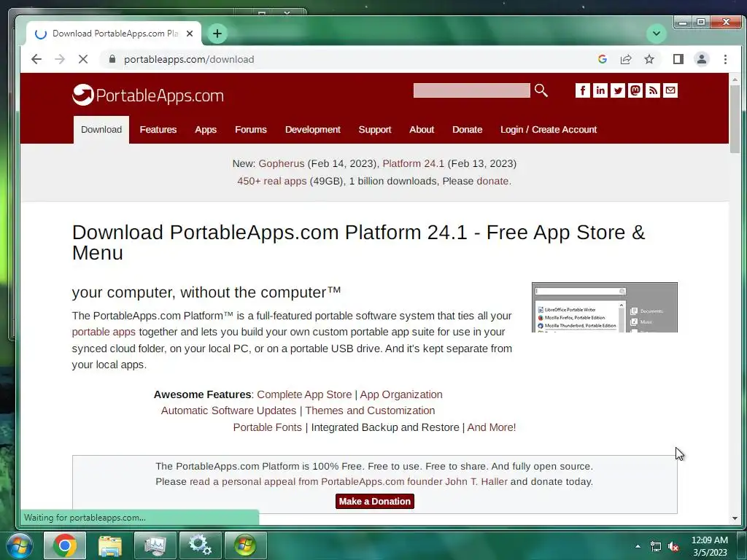This screenshot has width=747, height=560.
Task: Click the Make a Donation button
Action: coord(374,501)
